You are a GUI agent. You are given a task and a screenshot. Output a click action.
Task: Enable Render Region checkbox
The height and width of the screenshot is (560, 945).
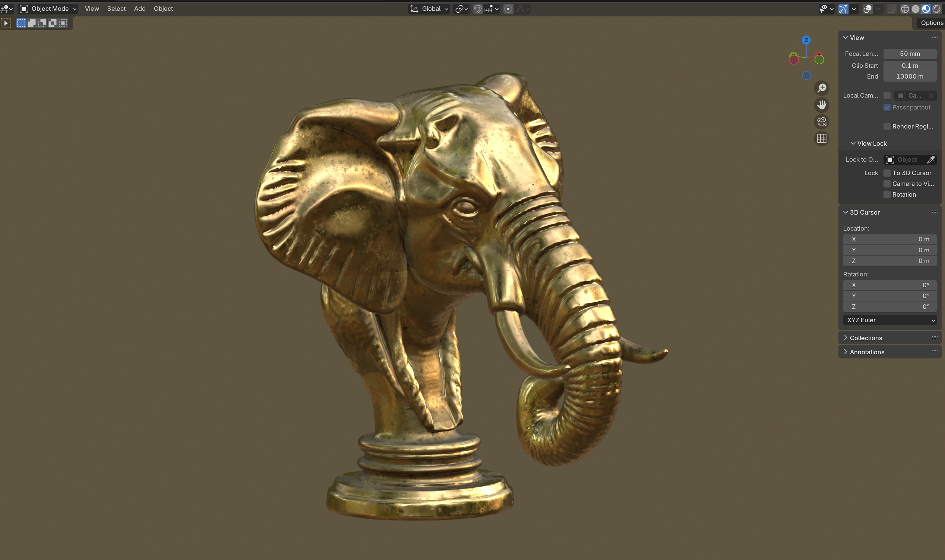887,126
